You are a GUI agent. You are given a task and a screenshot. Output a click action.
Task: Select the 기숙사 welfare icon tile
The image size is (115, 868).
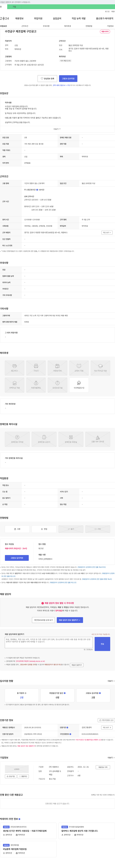(36, 368)
